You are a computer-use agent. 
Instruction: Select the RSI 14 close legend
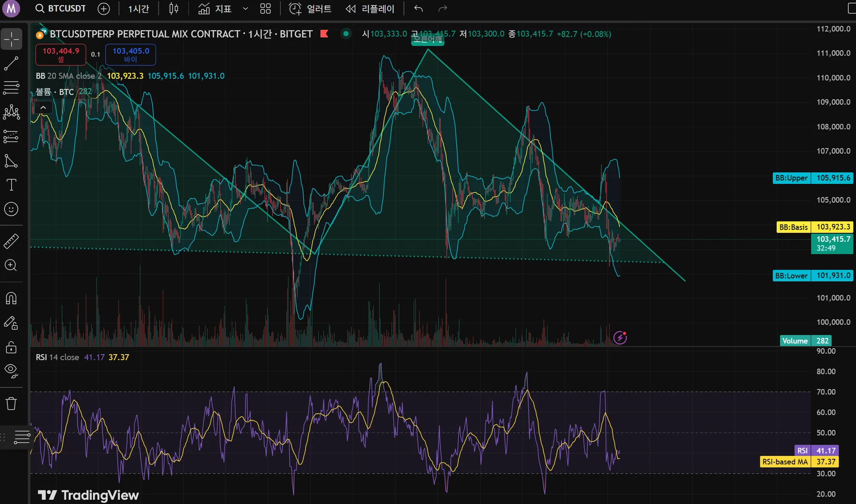coord(57,357)
